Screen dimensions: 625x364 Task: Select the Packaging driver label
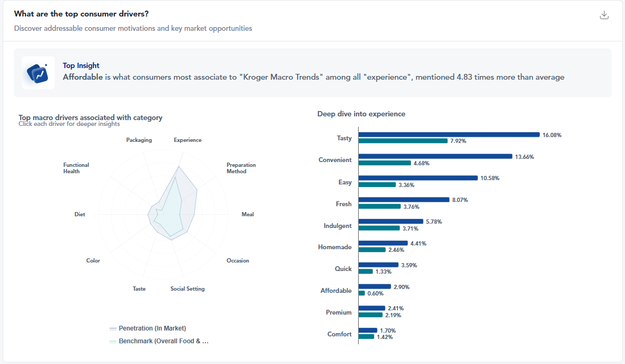[139, 140]
